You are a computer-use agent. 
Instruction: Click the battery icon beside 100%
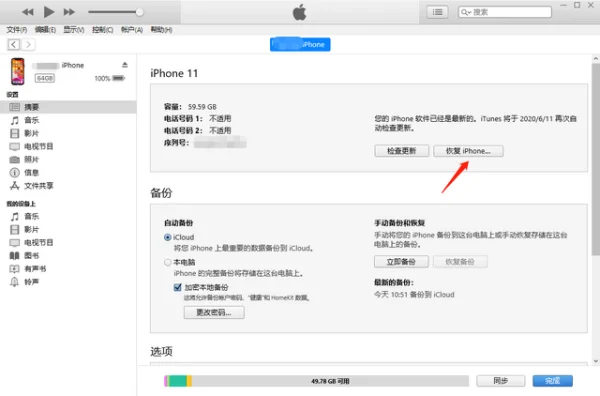[x=119, y=78]
